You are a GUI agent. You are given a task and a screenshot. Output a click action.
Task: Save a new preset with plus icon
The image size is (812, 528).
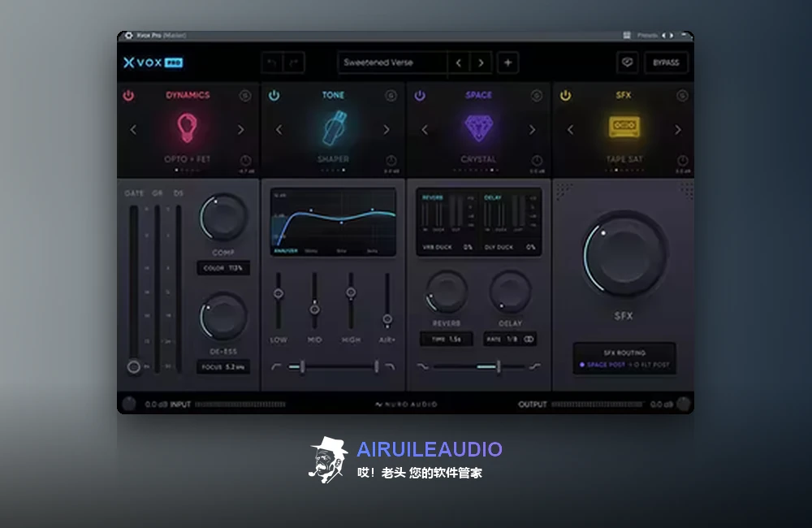point(508,63)
